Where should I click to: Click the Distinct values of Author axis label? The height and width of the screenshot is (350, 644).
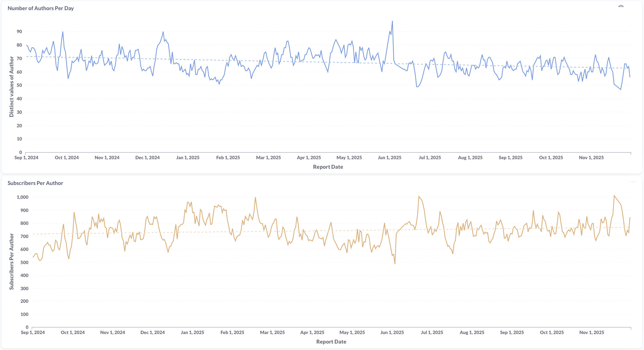click(12, 87)
